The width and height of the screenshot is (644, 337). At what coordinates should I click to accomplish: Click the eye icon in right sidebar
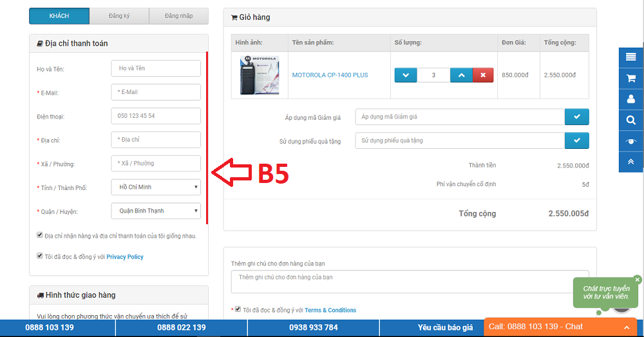point(631,141)
